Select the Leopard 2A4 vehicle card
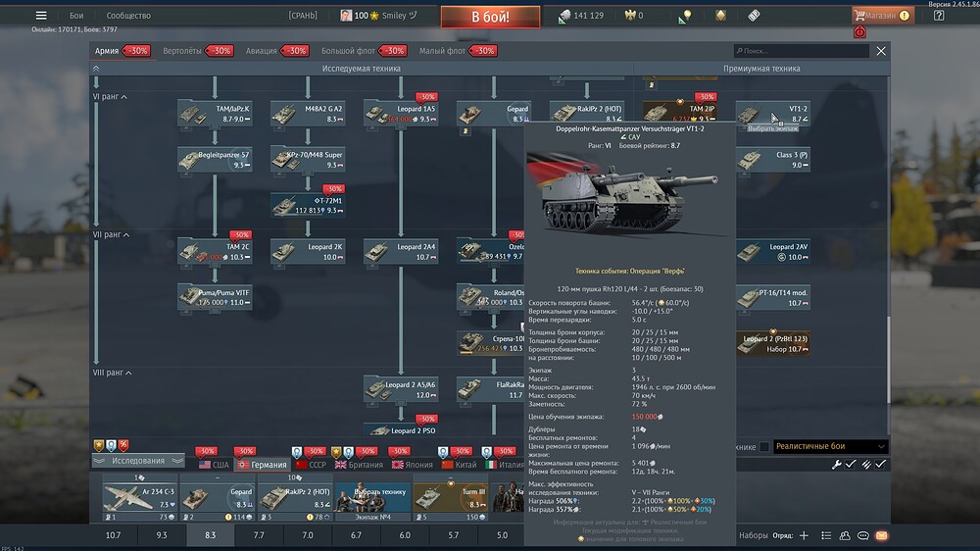Image resolution: width=980 pixels, height=551 pixels. (x=402, y=251)
